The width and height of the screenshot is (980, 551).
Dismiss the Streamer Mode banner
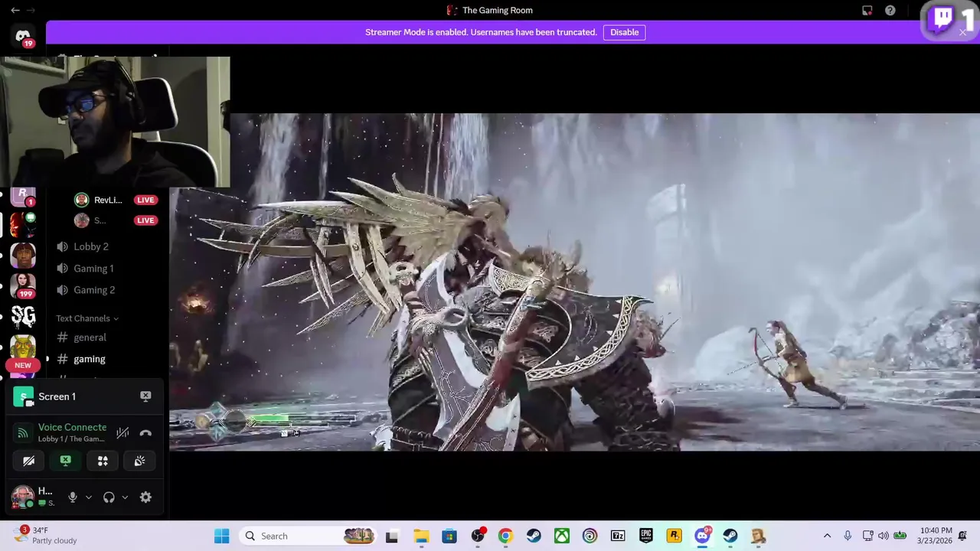962,32
